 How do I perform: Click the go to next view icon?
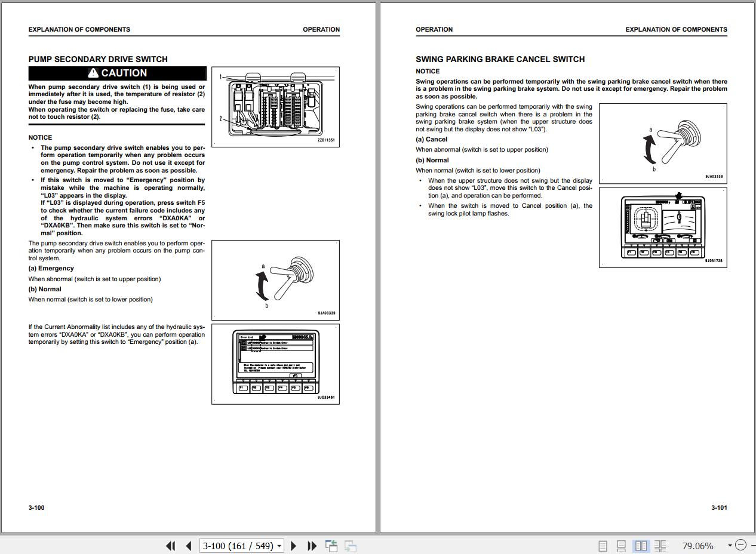tap(351, 546)
